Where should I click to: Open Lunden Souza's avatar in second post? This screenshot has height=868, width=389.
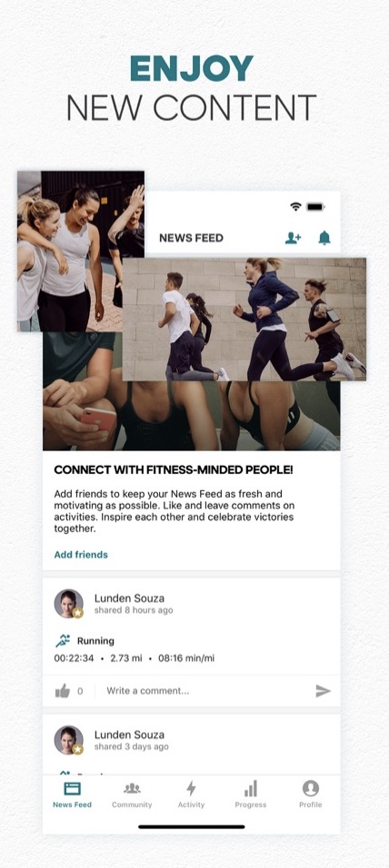[x=69, y=740]
